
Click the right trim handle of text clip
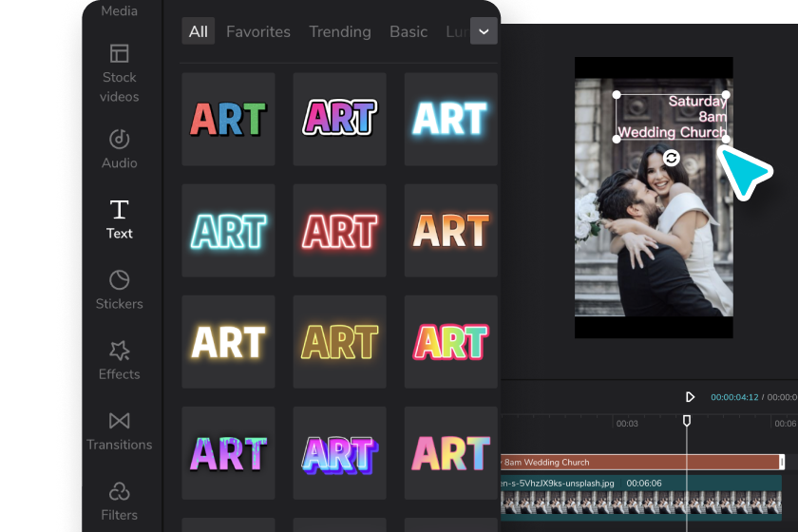pyautogui.click(x=782, y=462)
